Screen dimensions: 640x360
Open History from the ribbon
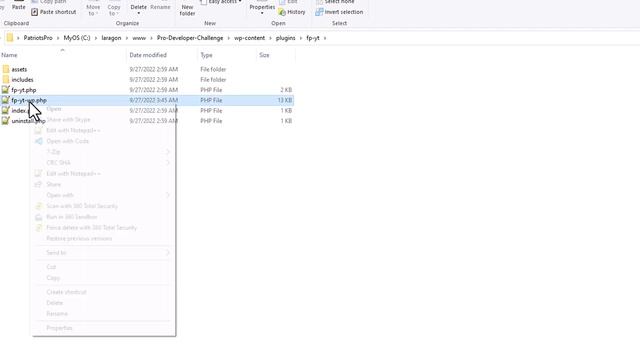(x=292, y=12)
